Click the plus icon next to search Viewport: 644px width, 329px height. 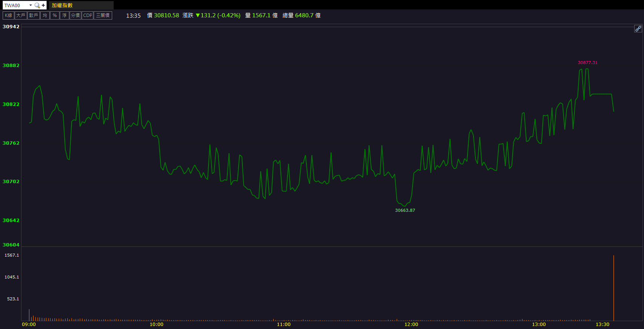[43, 5]
